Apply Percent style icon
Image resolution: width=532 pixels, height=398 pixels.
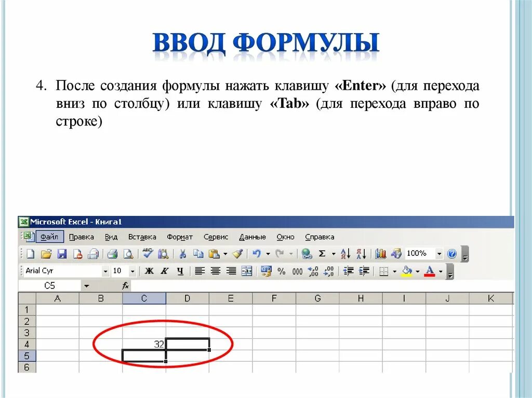click(x=281, y=271)
